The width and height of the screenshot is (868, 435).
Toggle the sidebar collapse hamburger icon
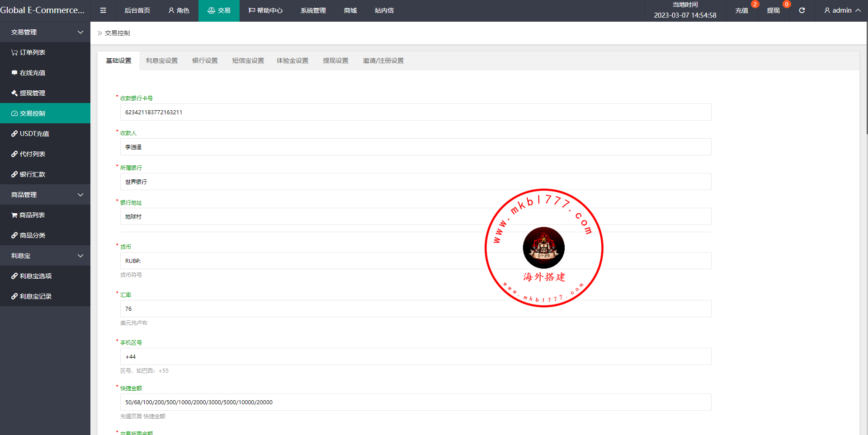(103, 10)
